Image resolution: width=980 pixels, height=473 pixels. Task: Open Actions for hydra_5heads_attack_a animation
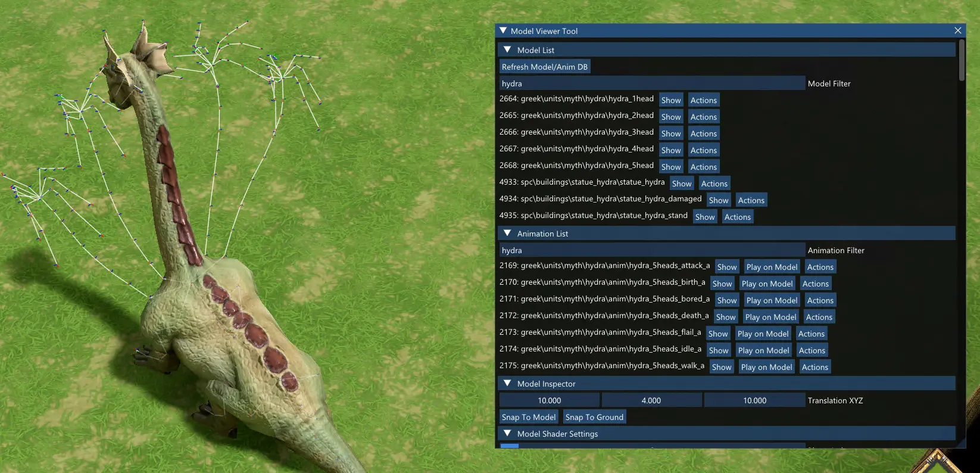[x=820, y=267]
